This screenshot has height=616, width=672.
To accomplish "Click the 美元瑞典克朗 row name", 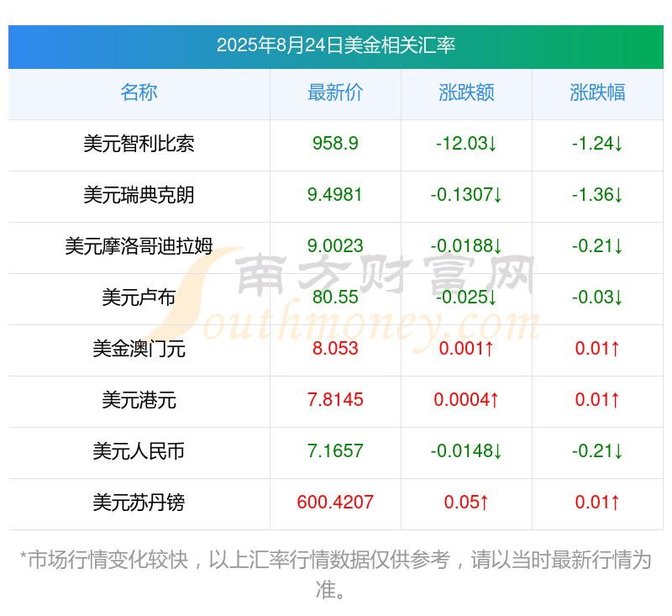I will tap(139, 195).
